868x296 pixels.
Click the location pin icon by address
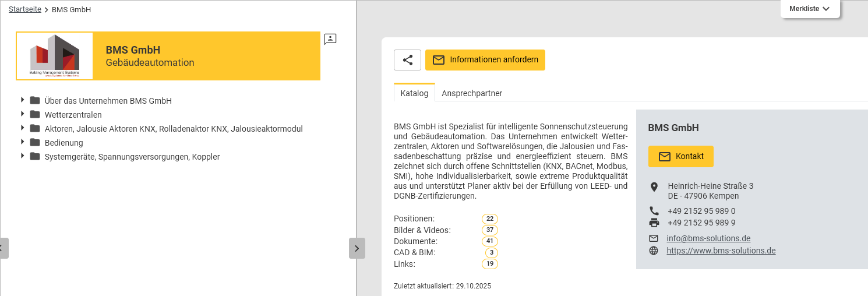(x=654, y=186)
